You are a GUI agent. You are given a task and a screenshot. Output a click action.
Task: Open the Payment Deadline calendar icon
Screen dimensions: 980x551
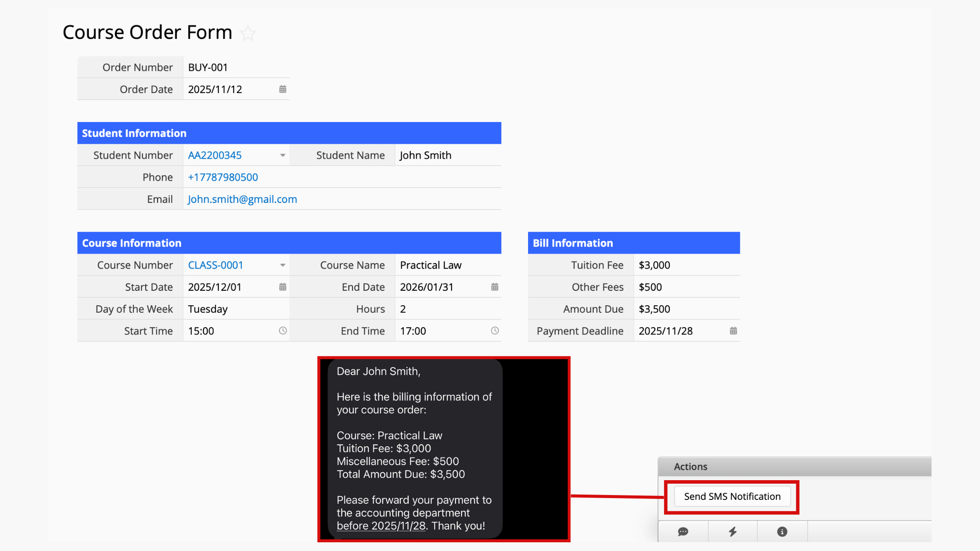733,331
